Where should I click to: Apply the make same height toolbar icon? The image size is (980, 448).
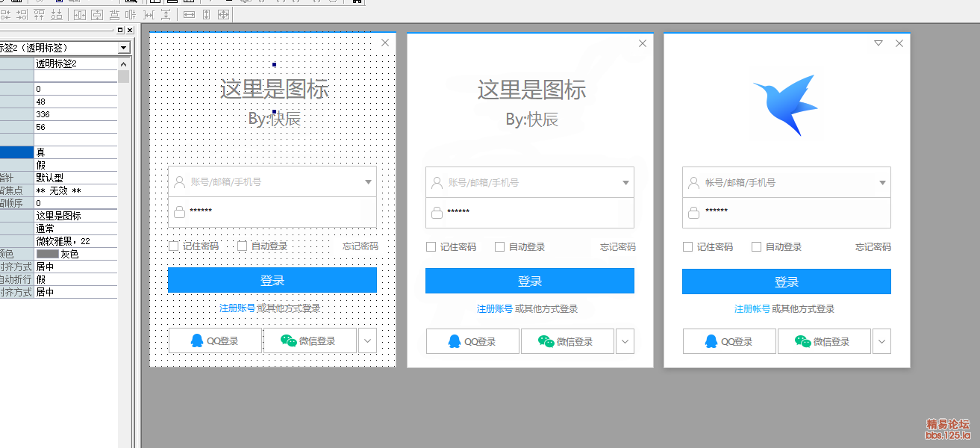[x=207, y=14]
